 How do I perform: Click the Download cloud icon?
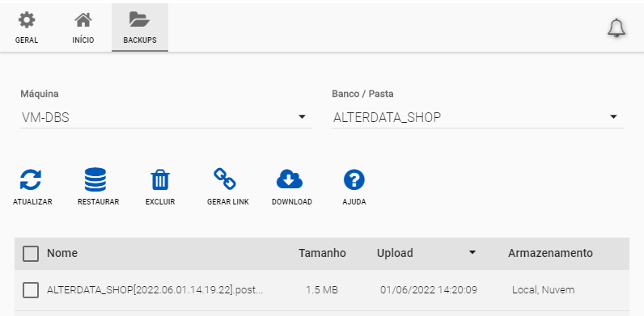[x=290, y=179]
